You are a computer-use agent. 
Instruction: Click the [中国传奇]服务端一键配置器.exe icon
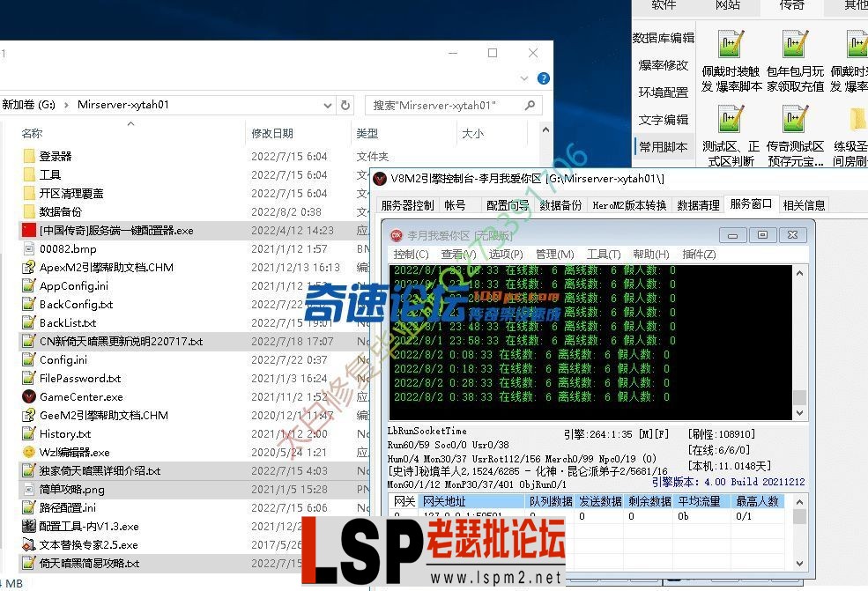[x=29, y=230]
